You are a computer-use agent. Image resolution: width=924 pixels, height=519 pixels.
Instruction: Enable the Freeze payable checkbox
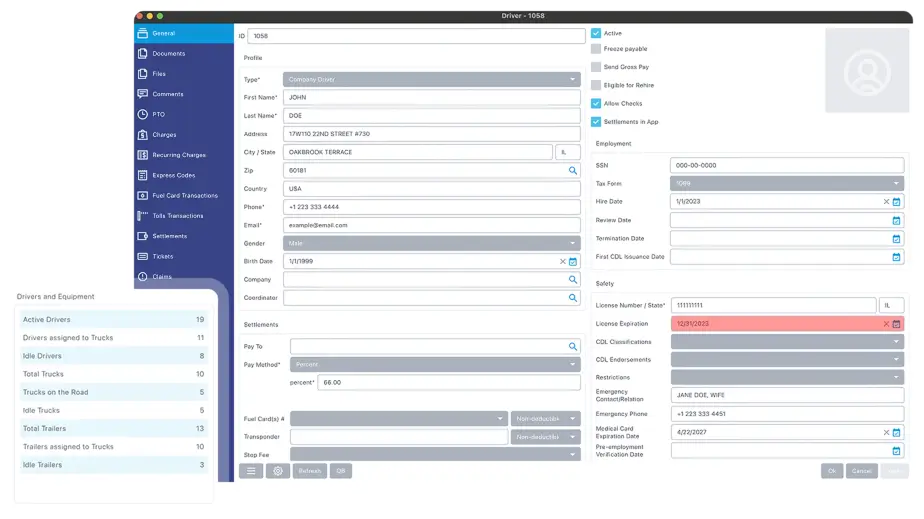(x=596, y=49)
